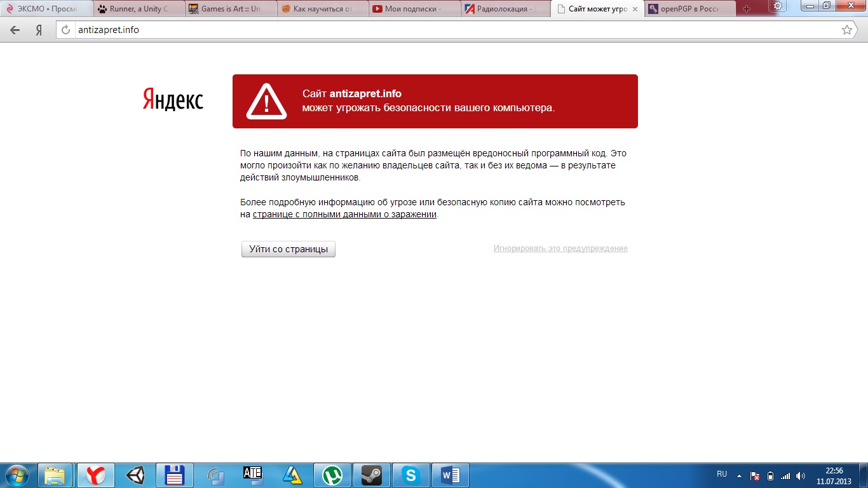Click the address bar showing antizapret.info
The width and height of the screenshot is (868, 488).
458,30
